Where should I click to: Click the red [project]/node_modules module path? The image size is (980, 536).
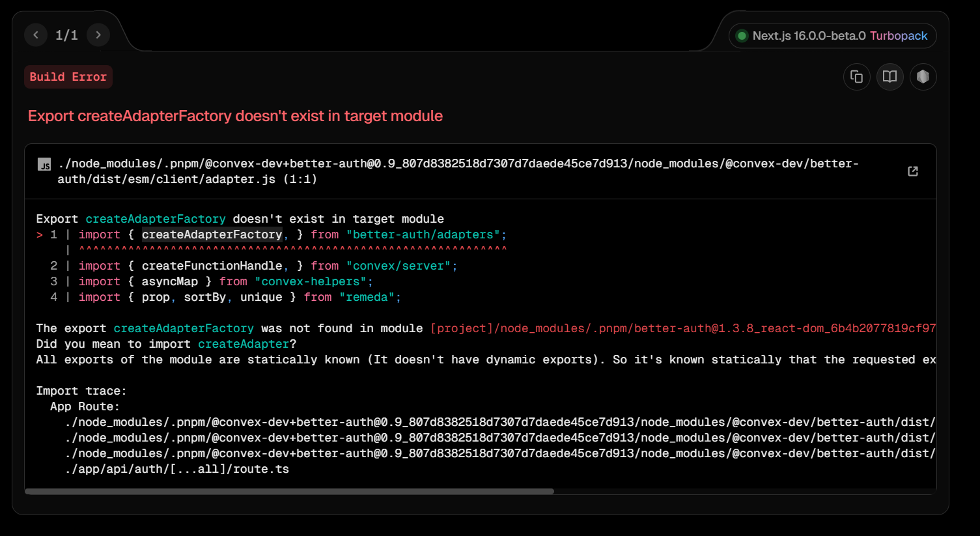point(683,328)
